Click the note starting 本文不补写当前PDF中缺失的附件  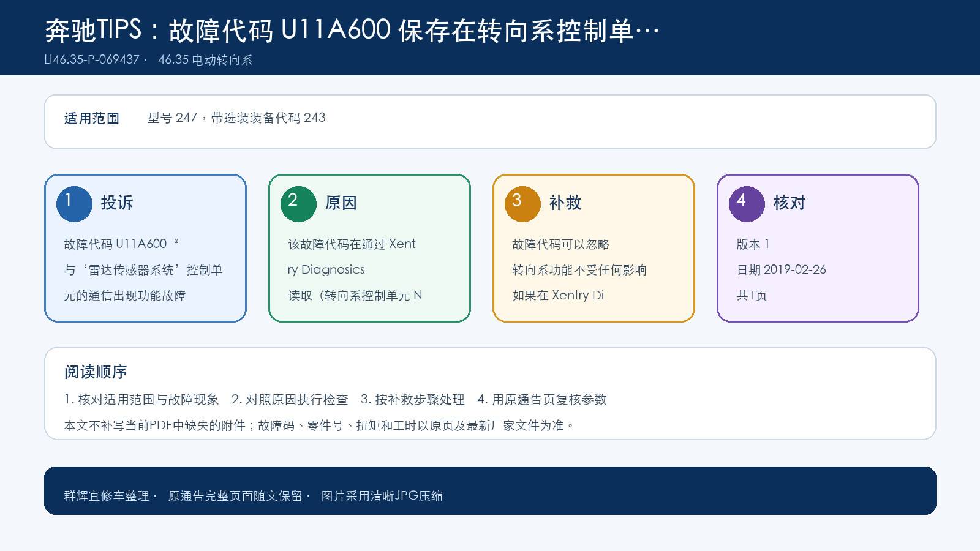pyautogui.click(x=320, y=425)
